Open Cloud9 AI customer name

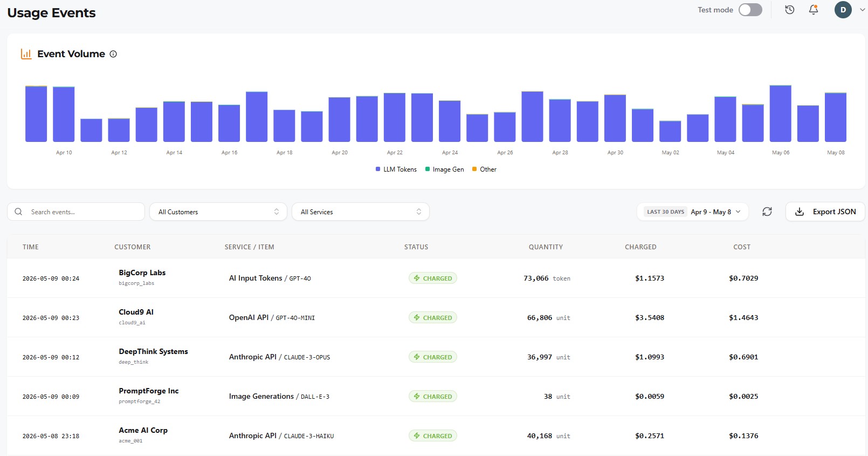(x=136, y=312)
